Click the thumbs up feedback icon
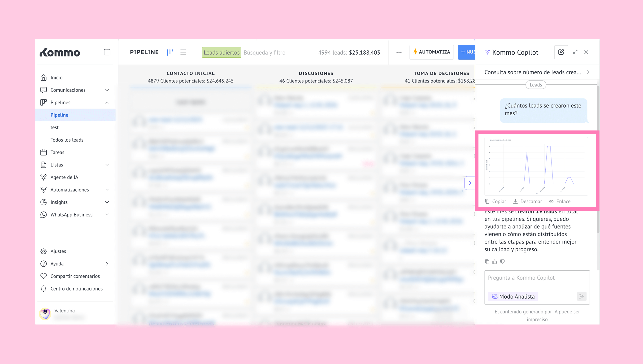The height and width of the screenshot is (364, 643). 495,262
